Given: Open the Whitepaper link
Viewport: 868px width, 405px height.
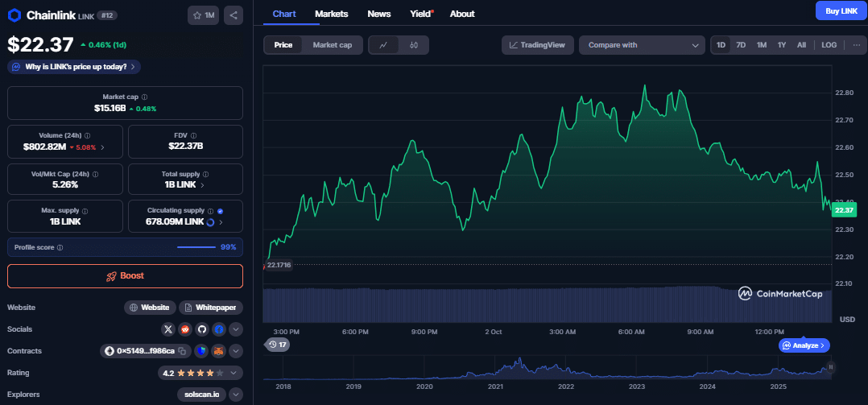Looking at the screenshot, I should 211,307.
